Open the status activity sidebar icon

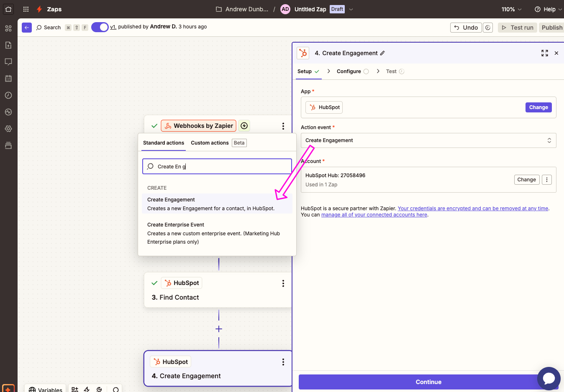tap(8, 112)
